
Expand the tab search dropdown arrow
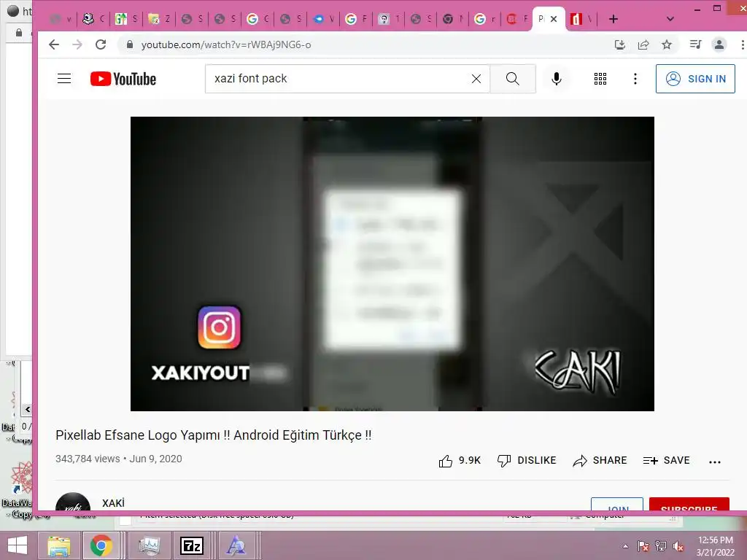coord(670,19)
